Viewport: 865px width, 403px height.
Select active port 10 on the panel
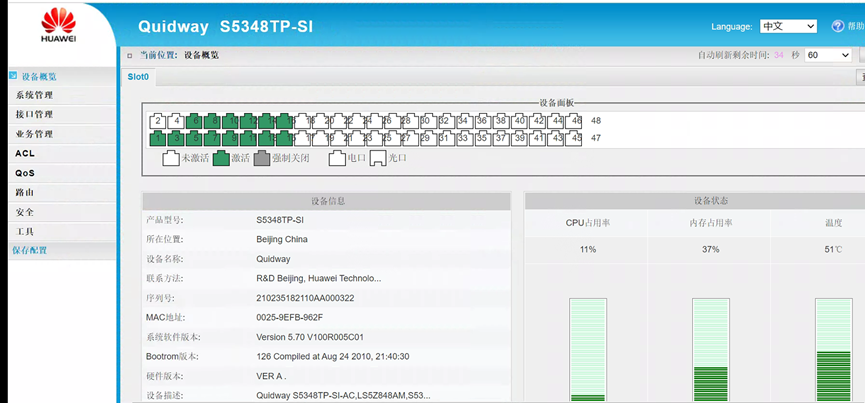(231, 121)
